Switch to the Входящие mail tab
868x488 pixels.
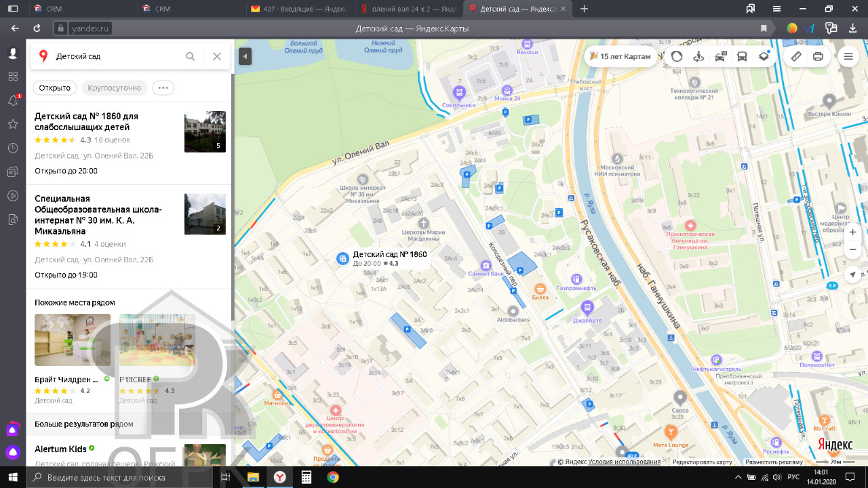(298, 9)
